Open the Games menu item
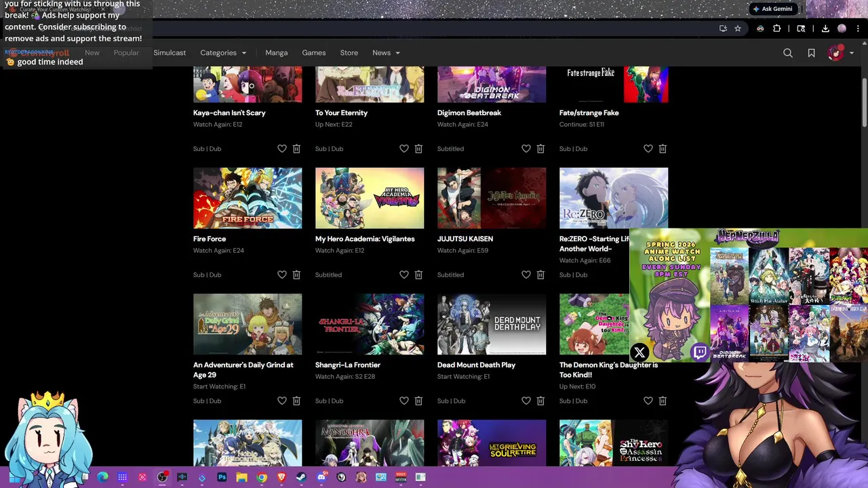868x488 pixels. [x=314, y=53]
